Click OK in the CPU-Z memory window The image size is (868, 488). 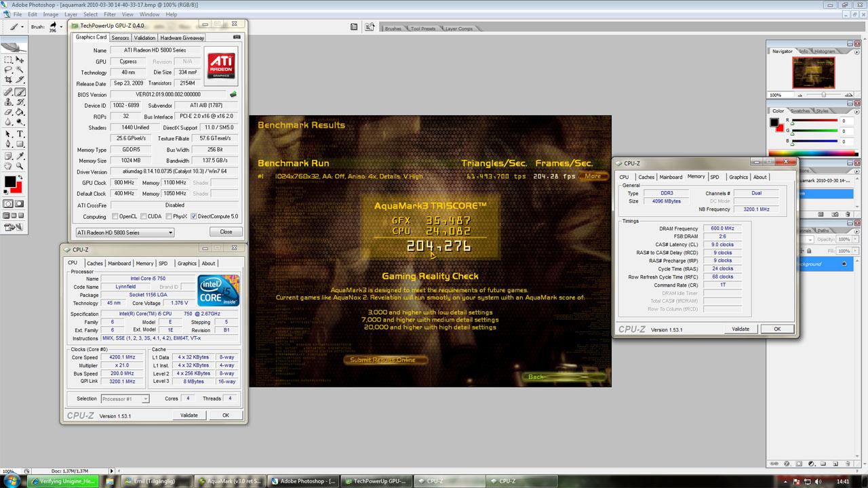click(777, 329)
